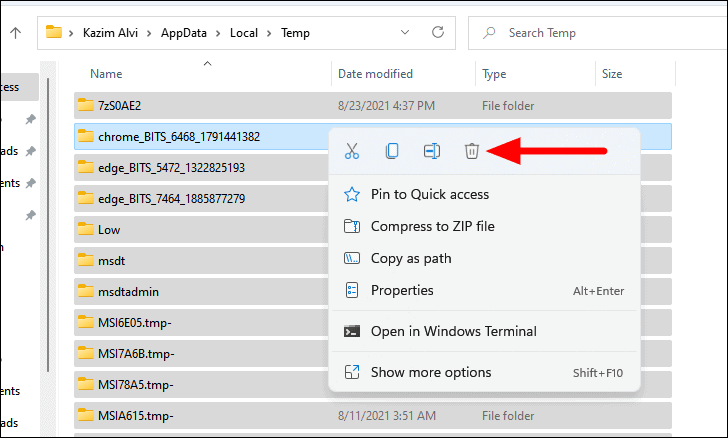This screenshot has width=728, height=438.
Task: Sort by the Name column header
Action: [106, 74]
